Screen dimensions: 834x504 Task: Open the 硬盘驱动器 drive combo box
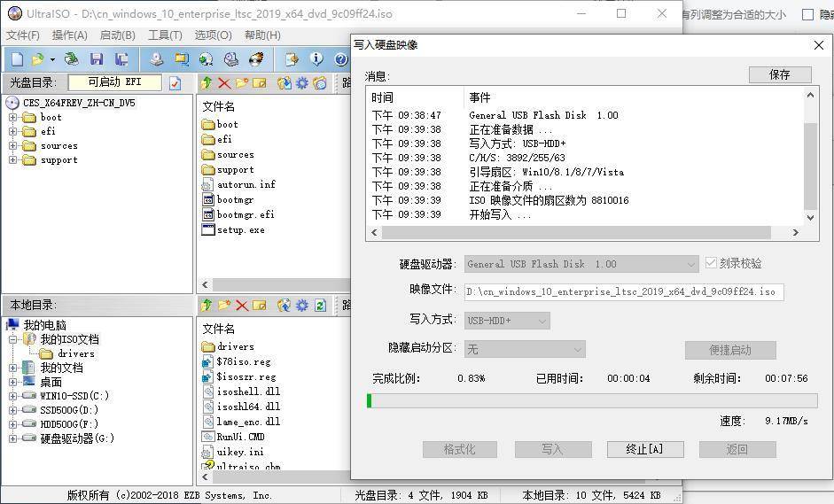(x=581, y=264)
